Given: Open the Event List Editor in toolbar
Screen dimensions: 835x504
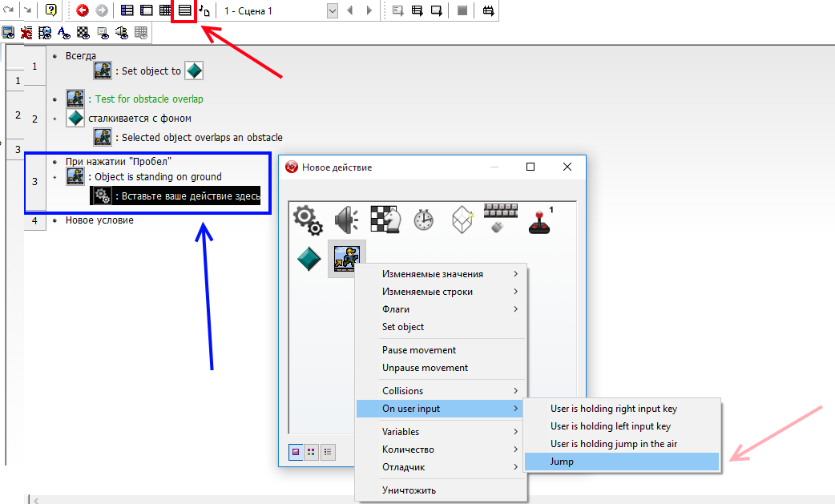Looking at the screenshot, I should pos(184,10).
